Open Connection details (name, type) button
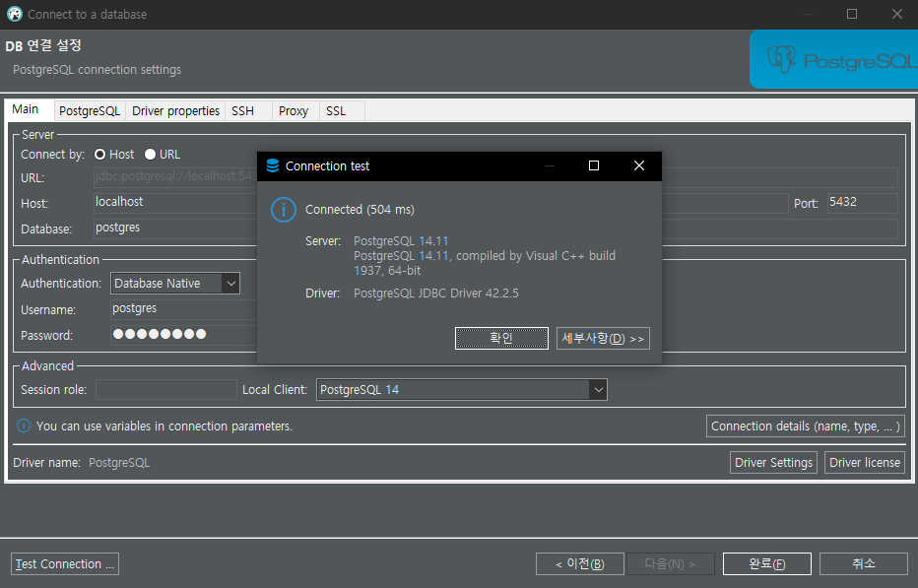 click(806, 426)
